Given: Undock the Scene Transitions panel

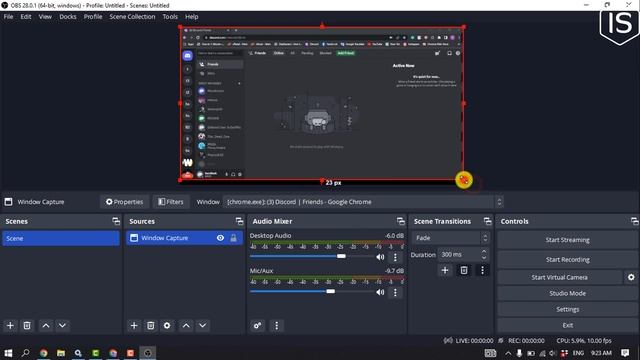Looking at the screenshot, I should pyautogui.click(x=488, y=221).
